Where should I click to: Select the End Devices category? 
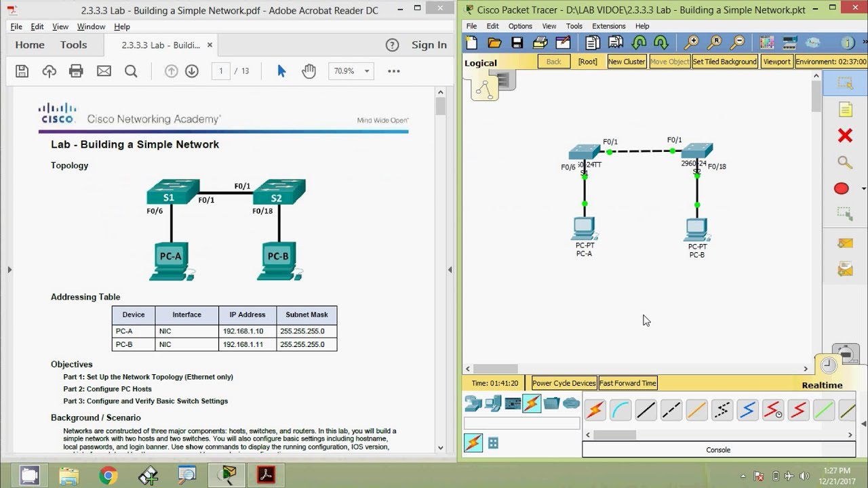493,404
